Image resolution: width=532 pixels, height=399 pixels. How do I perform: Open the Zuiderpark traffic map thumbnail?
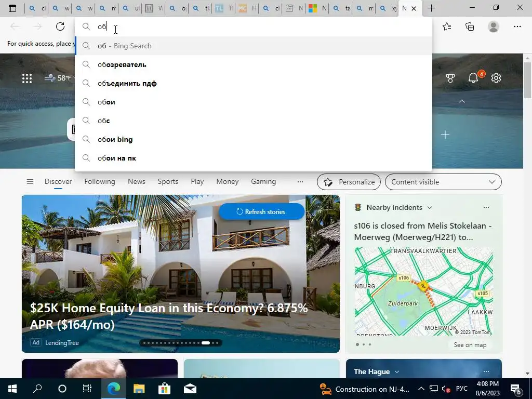coord(423,291)
